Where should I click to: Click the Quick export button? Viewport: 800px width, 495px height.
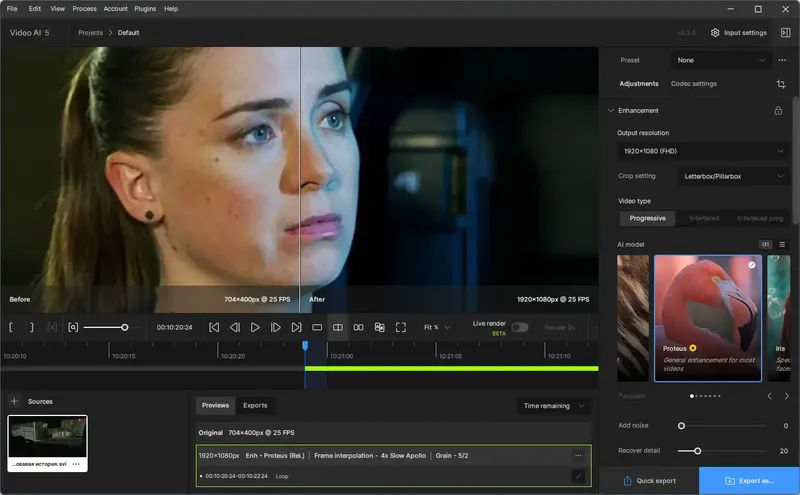tap(648, 481)
